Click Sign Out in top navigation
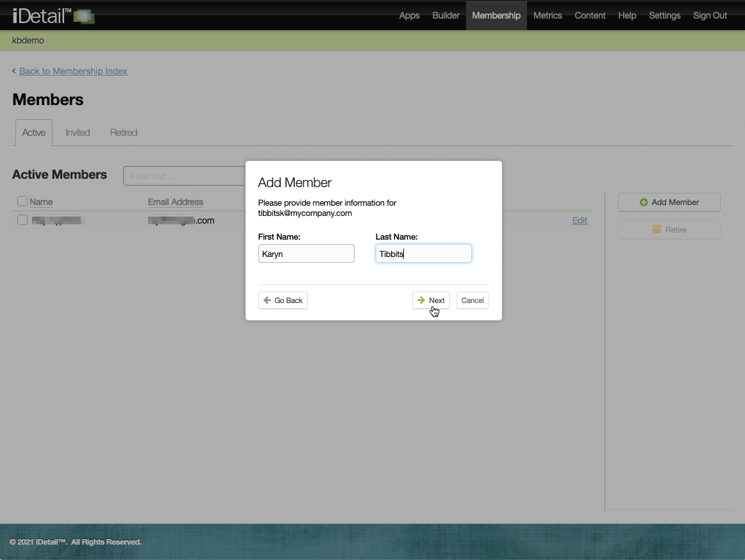This screenshot has width=745, height=560. click(710, 15)
